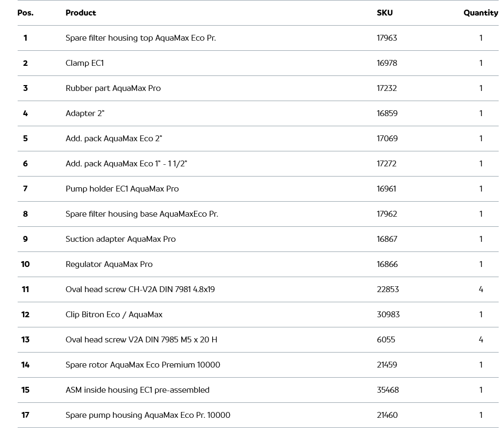The width and height of the screenshot is (504, 428).
Task: Open Spare rotor AquaMax Eco Premium 10000
Action: [143, 365]
